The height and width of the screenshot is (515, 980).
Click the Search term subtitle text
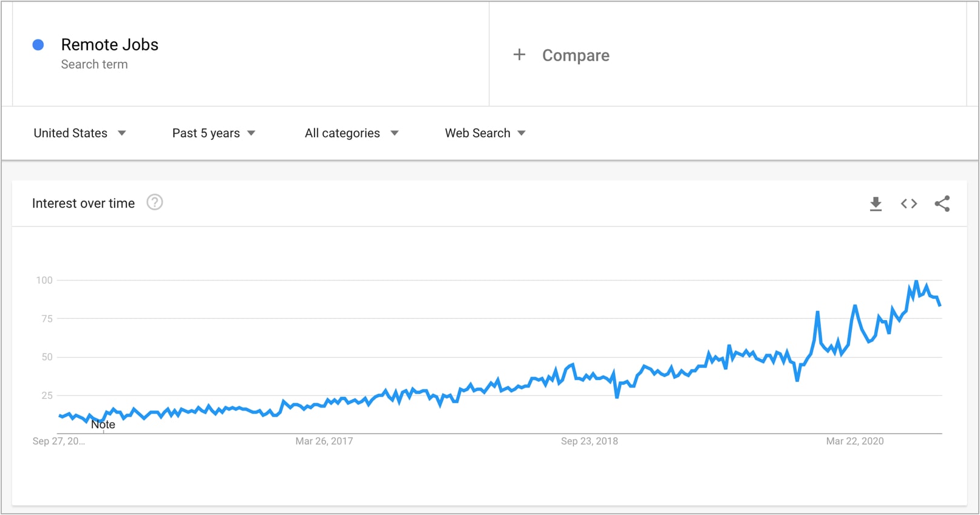pos(94,64)
